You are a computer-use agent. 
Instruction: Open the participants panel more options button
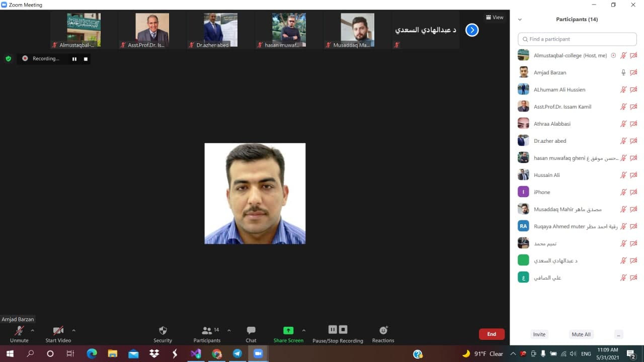click(x=619, y=334)
